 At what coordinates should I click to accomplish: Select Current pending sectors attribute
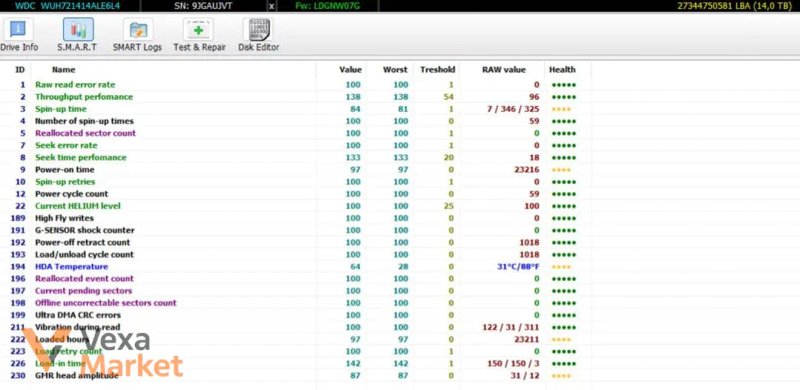[83, 291]
